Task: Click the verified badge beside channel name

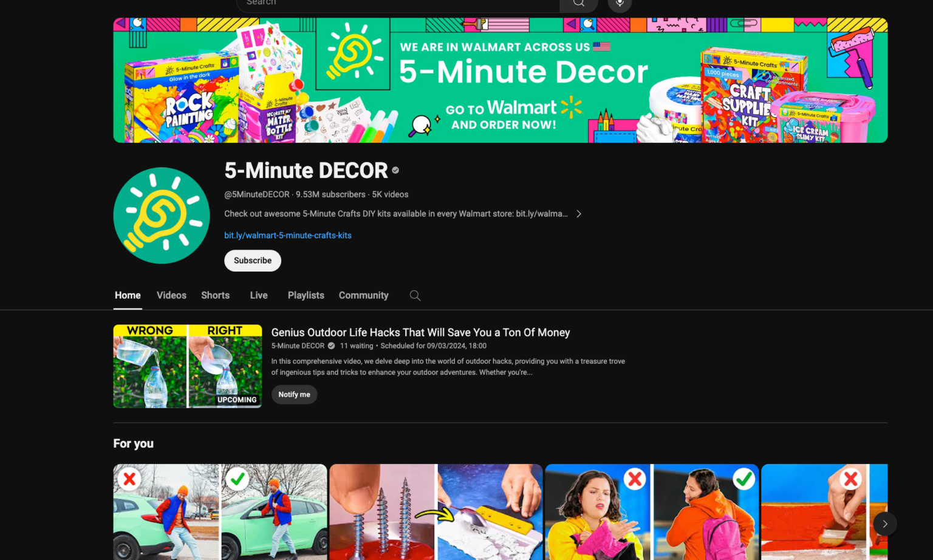Action: click(395, 171)
